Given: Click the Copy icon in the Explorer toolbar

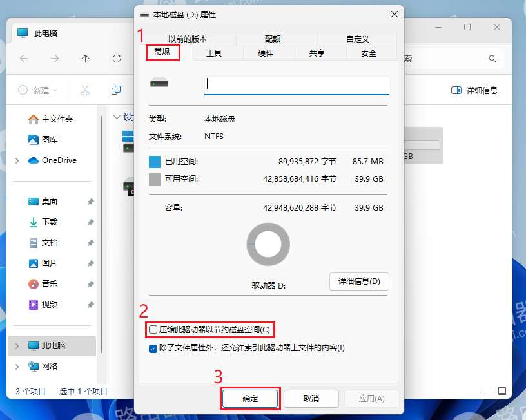Looking at the screenshot, I should coord(117,90).
